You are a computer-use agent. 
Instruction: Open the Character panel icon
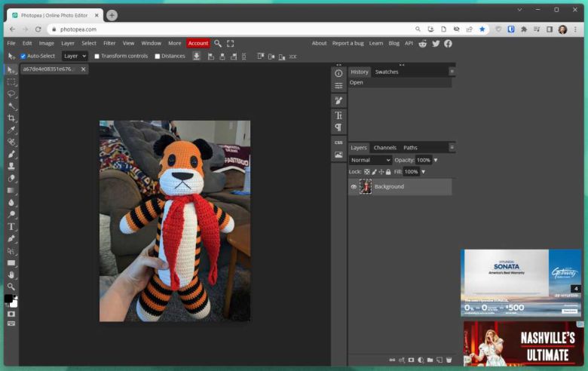[338, 115]
